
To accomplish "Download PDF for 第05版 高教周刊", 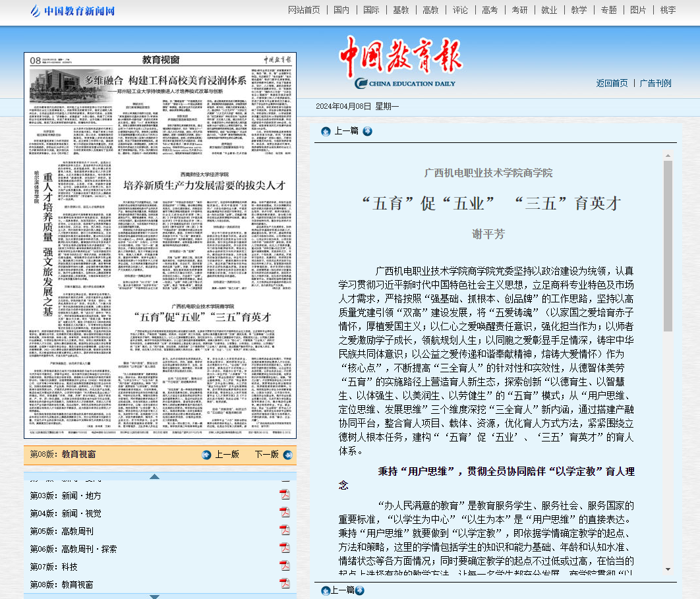I will 285,530.
